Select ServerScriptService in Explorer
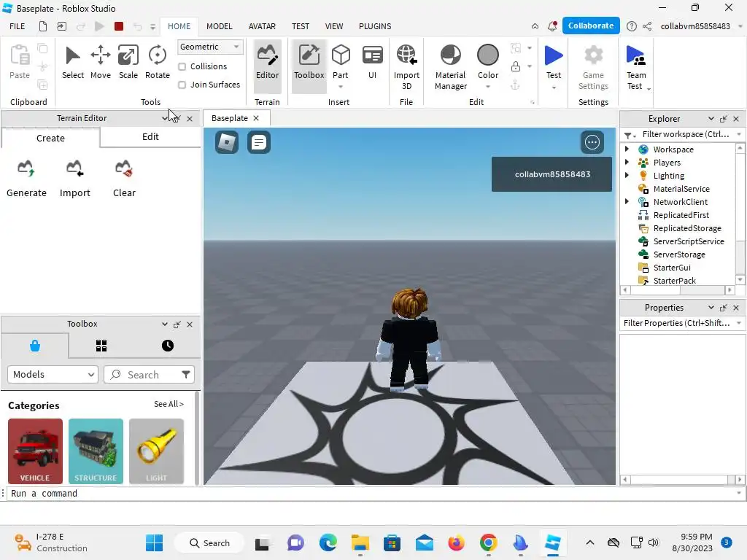Viewport: 747px width, 560px height. pos(689,241)
